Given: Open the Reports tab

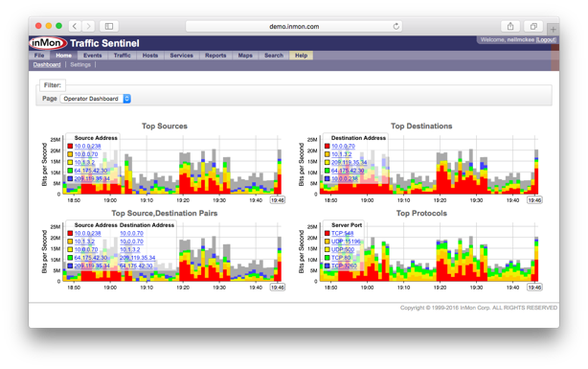Looking at the screenshot, I should [215, 56].
